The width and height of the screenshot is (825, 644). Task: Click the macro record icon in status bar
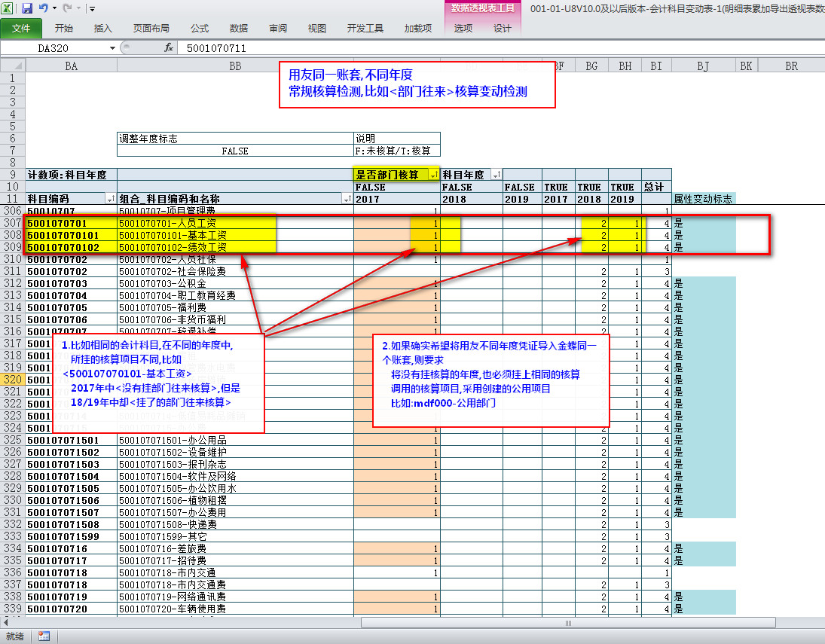(x=44, y=636)
